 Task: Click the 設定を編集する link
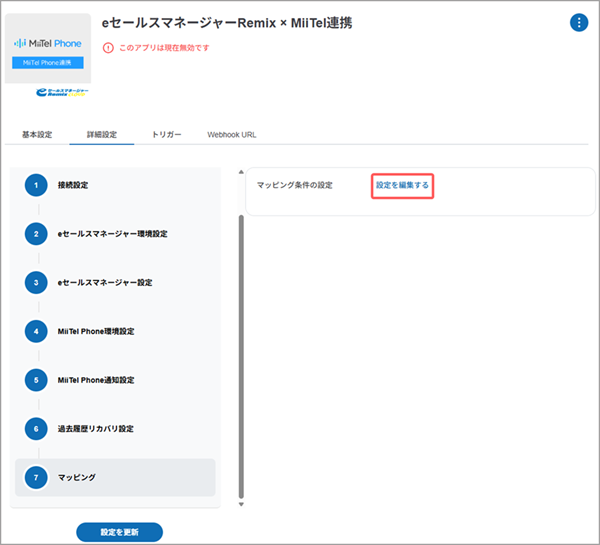(402, 185)
